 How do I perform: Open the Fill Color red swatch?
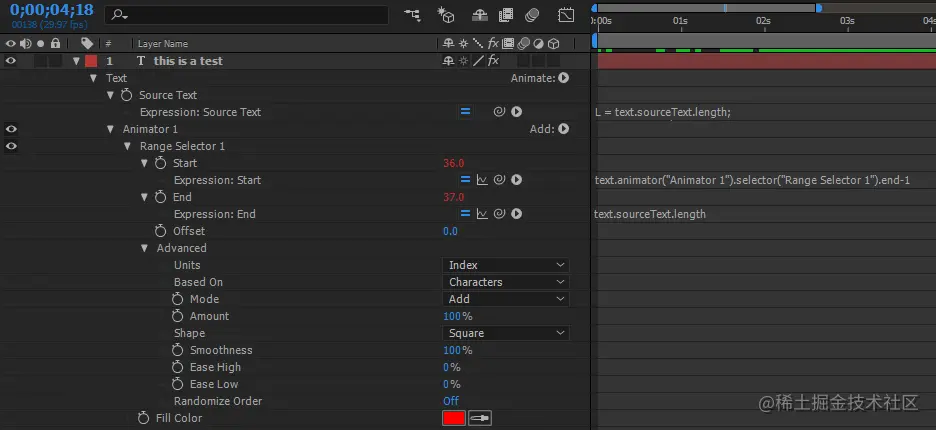click(454, 419)
